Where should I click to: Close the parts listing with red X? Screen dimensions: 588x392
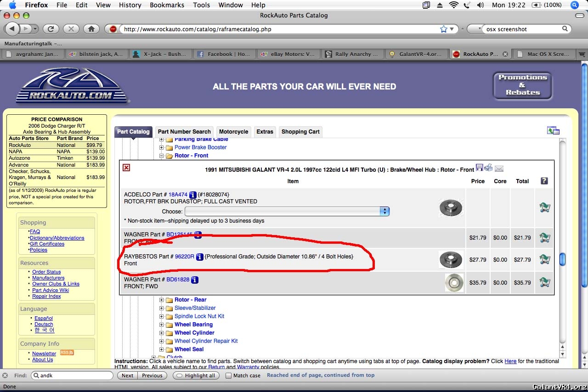pyautogui.click(x=126, y=168)
